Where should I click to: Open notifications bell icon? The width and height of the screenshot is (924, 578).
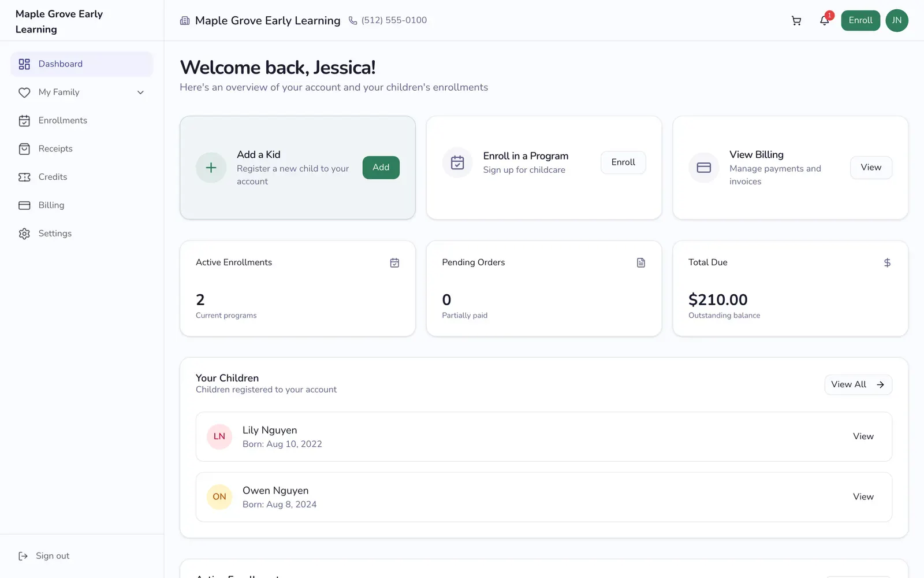click(x=825, y=21)
